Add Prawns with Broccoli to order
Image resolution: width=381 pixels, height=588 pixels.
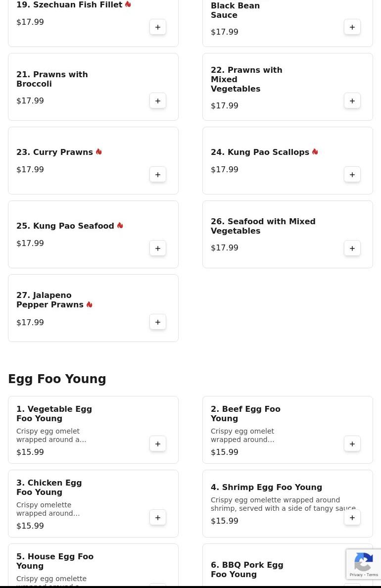click(158, 100)
